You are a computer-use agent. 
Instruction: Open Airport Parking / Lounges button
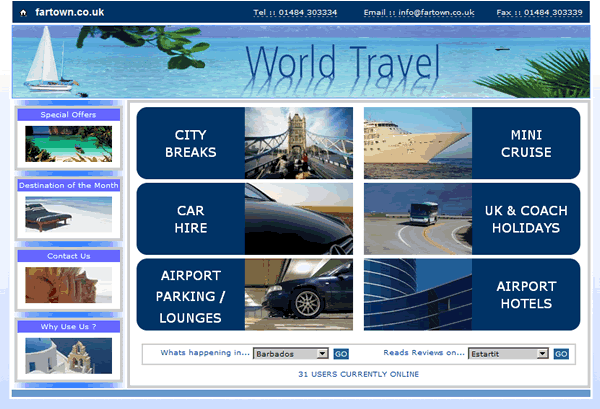(x=191, y=295)
